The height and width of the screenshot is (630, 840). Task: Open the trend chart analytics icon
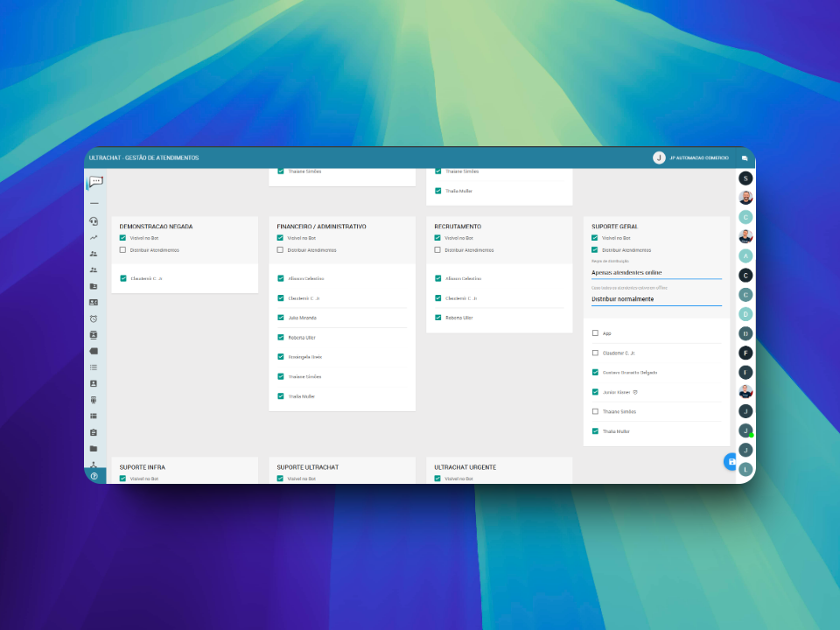click(94, 237)
